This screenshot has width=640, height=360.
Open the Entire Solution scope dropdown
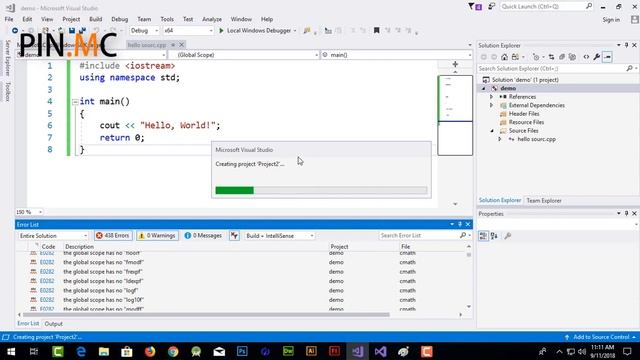pos(53,236)
